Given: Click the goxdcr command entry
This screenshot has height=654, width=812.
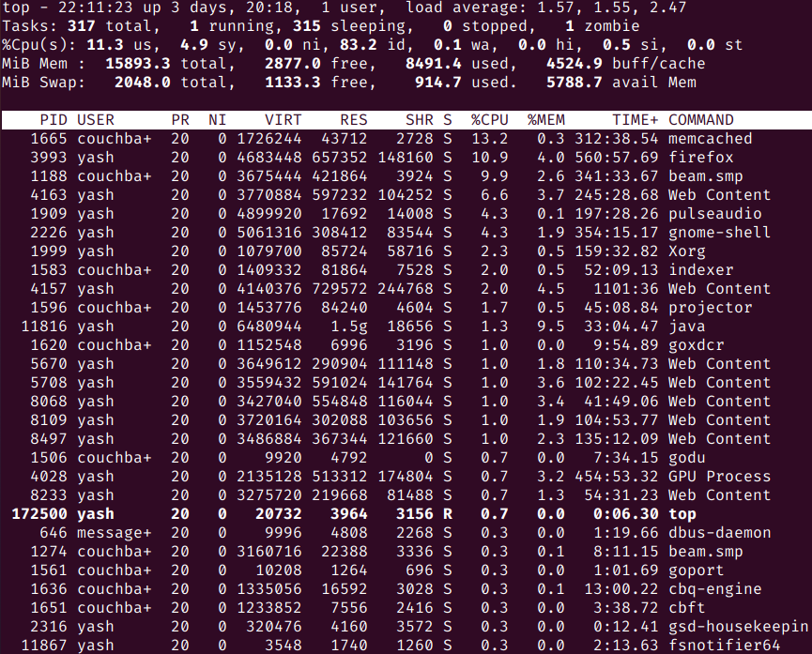Looking at the screenshot, I should click(x=696, y=345).
